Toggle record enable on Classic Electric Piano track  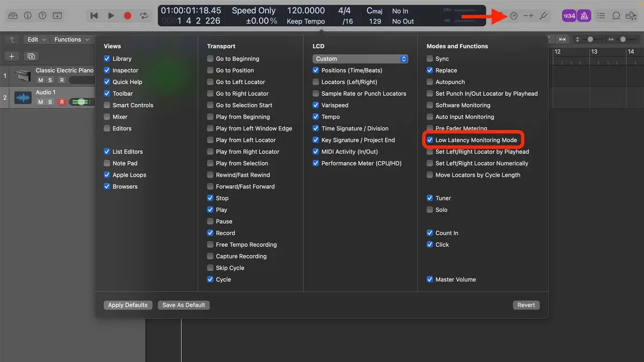point(62,80)
